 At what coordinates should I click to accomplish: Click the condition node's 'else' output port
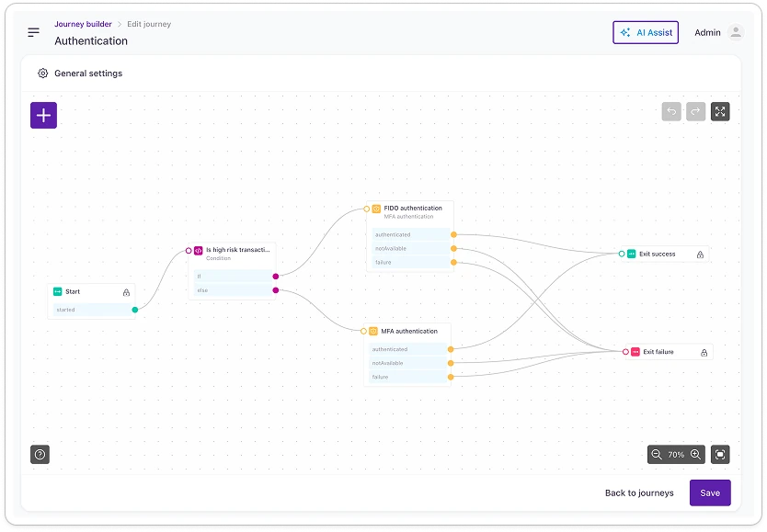tap(276, 290)
